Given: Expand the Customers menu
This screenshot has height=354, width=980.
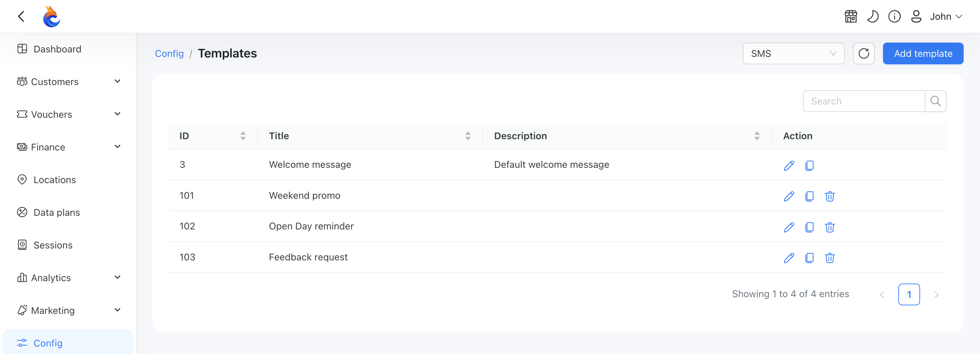Looking at the screenshot, I should [x=68, y=82].
